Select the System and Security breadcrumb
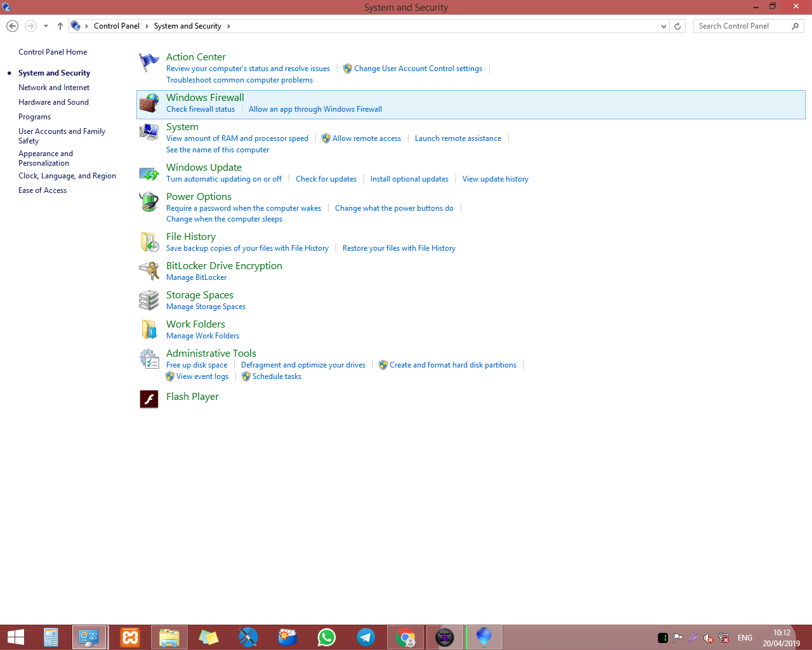The height and width of the screenshot is (650, 812). pos(188,26)
